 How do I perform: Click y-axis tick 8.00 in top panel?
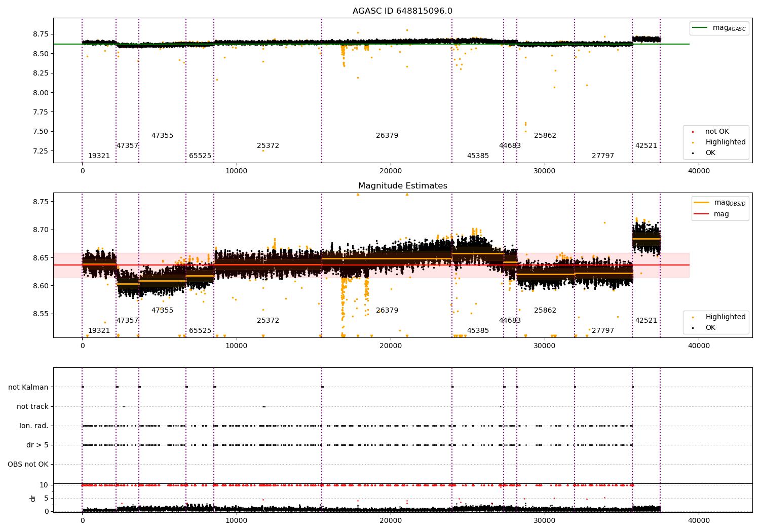point(42,93)
